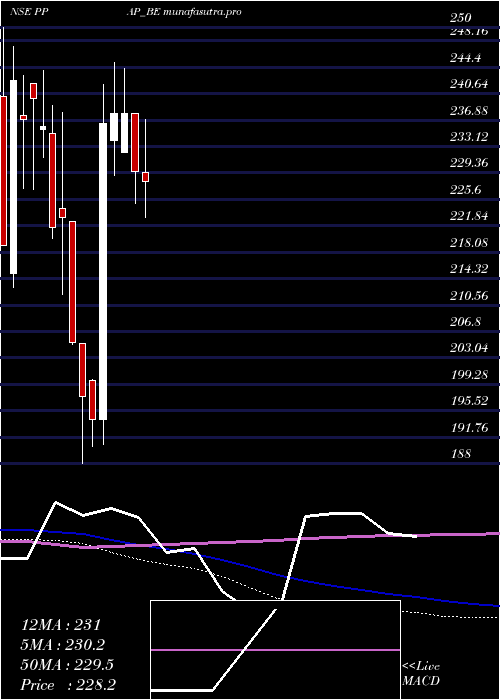Click the 206.8 price axis label
This screenshot has width=500, height=700.
click(x=465, y=322)
